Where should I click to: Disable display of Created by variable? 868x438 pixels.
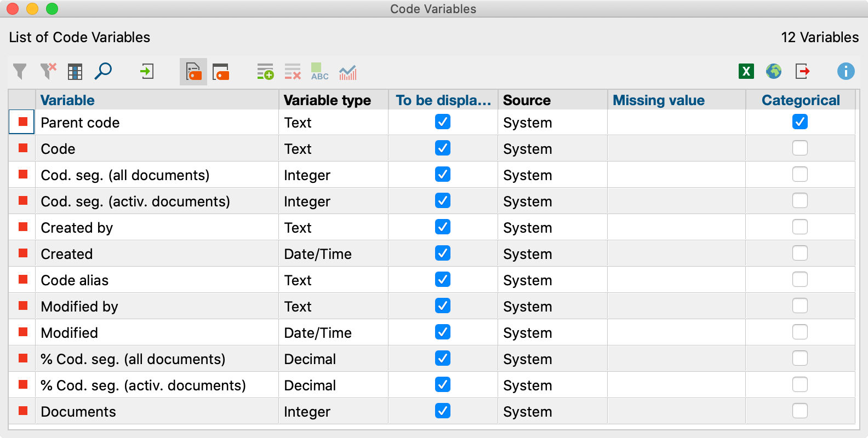[x=442, y=227]
